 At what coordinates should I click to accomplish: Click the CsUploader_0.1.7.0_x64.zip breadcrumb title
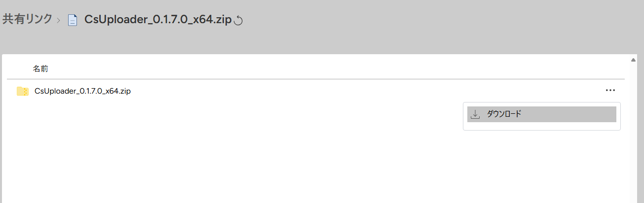click(158, 20)
